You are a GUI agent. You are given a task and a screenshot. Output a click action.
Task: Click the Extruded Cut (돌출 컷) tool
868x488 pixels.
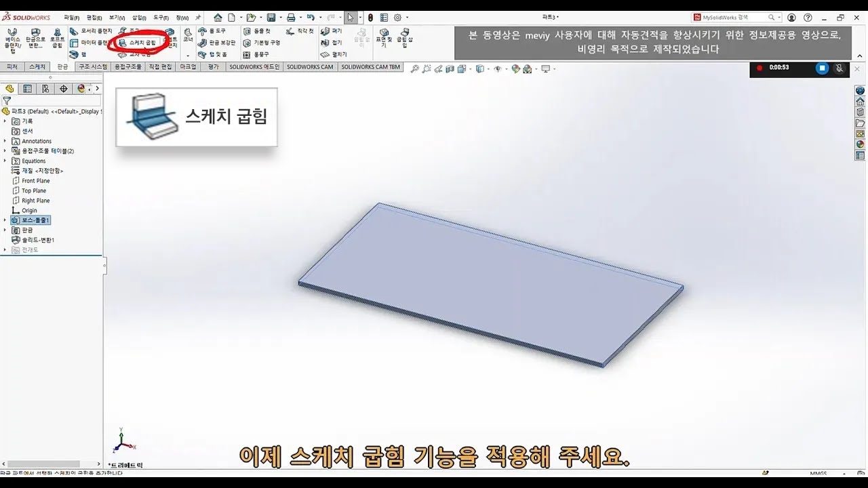(258, 31)
